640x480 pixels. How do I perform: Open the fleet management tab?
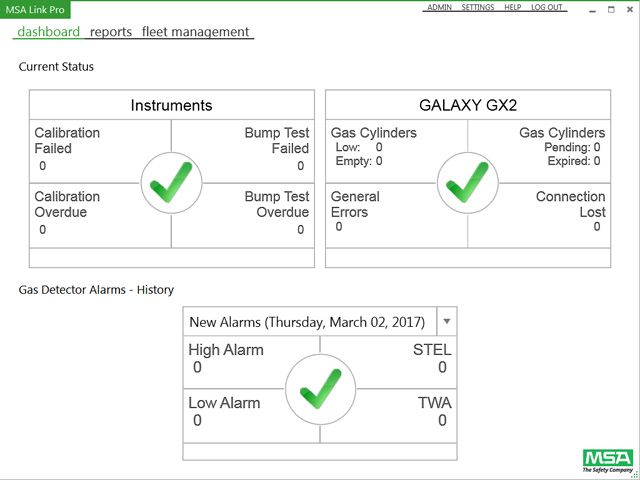(x=196, y=32)
